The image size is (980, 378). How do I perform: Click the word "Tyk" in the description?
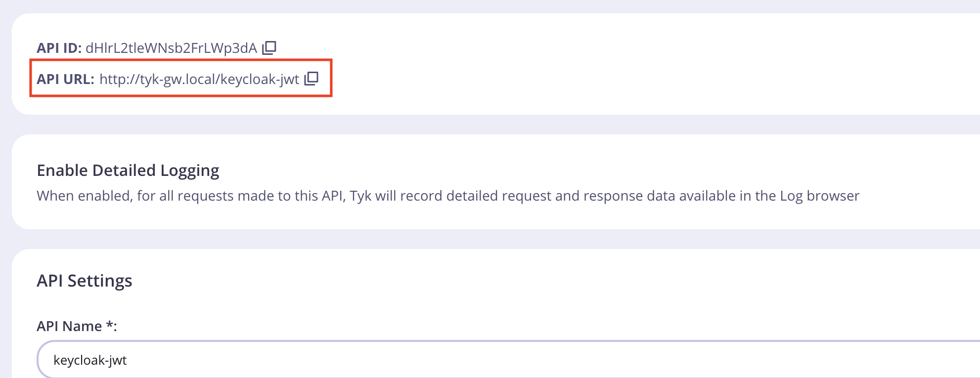coord(360,196)
